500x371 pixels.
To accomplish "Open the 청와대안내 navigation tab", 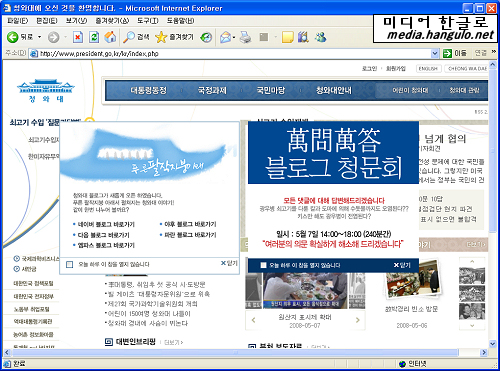I will tap(334, 90).
